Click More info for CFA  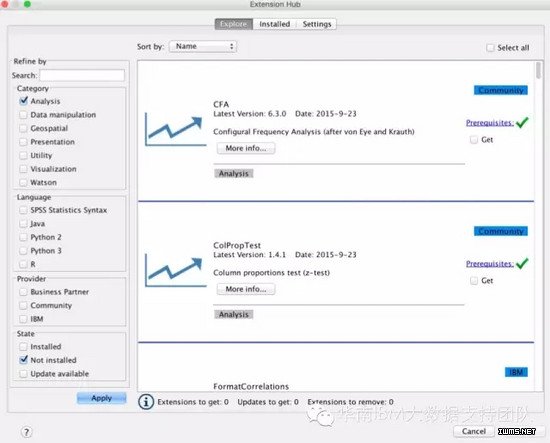pos(246,148)
